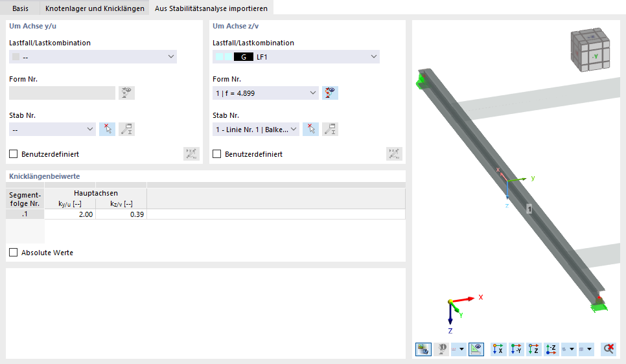This screenshot has width=626, height=364.
Task: Click the Segment-folge Nr. column header
Action: [x=25, y=199]
